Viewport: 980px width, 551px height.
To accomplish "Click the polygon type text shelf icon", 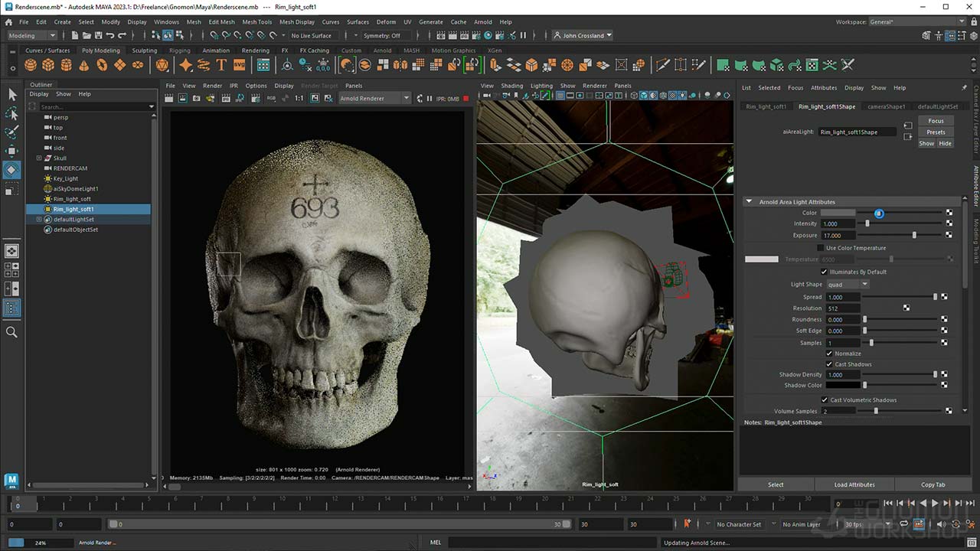I will (221, 66).
